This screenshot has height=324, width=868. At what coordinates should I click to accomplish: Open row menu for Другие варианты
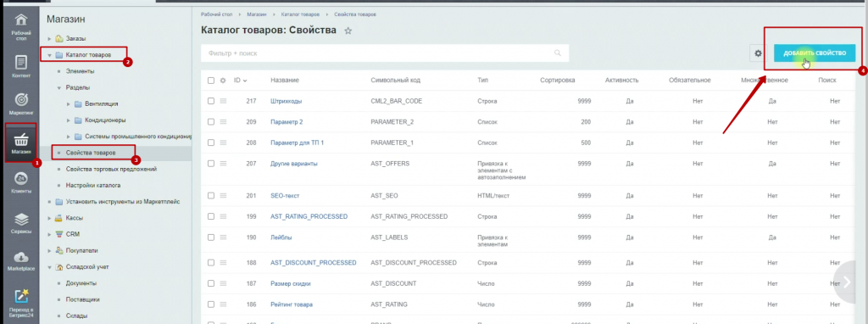click(x=224, y=164)
